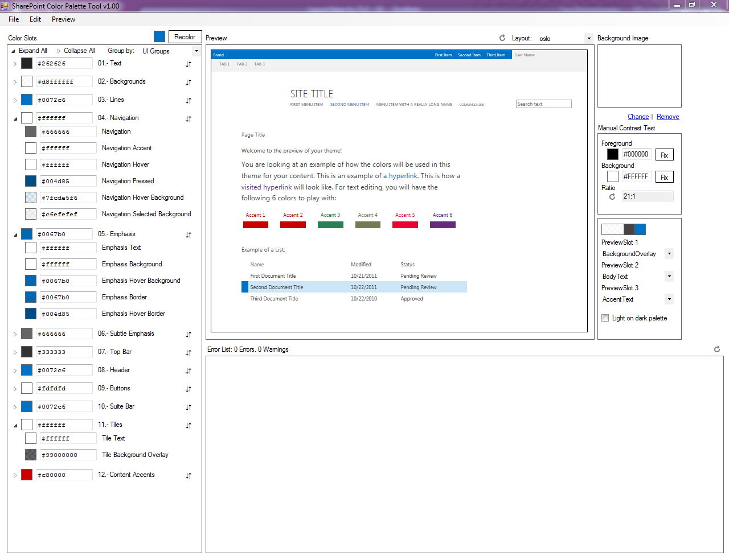
Task: Click the reorder icon for 01.- Text slot
Action: click(x=188, y=64)
